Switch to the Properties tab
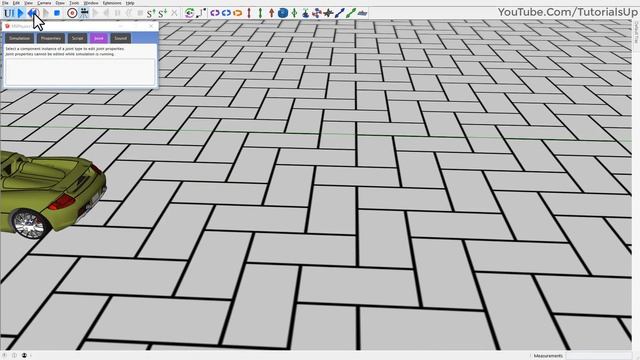Screen dimensions: 640x360 coord(51,38)
